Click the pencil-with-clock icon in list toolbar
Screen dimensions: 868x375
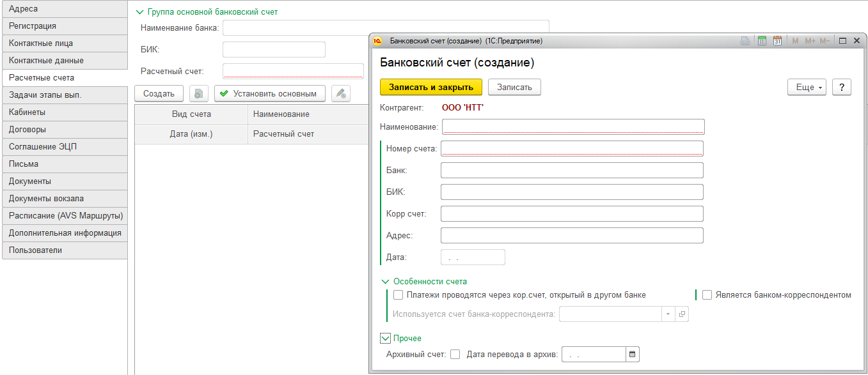(341, 94)
